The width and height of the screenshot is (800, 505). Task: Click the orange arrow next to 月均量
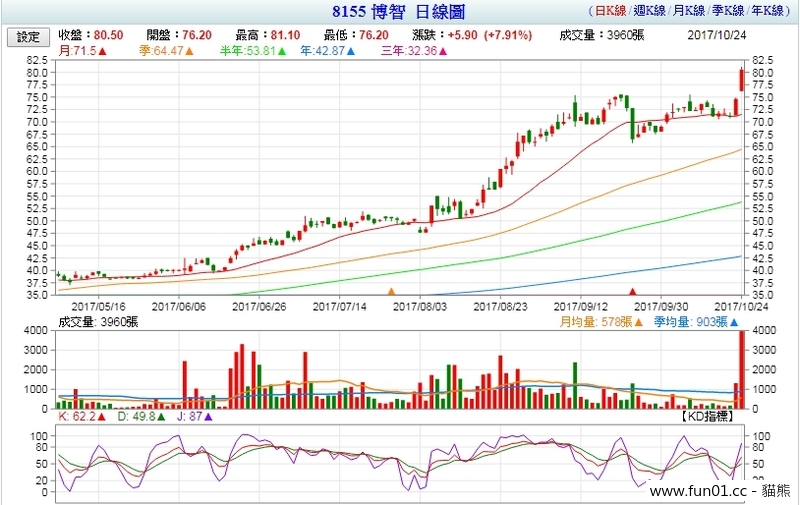tap(639, 322)
